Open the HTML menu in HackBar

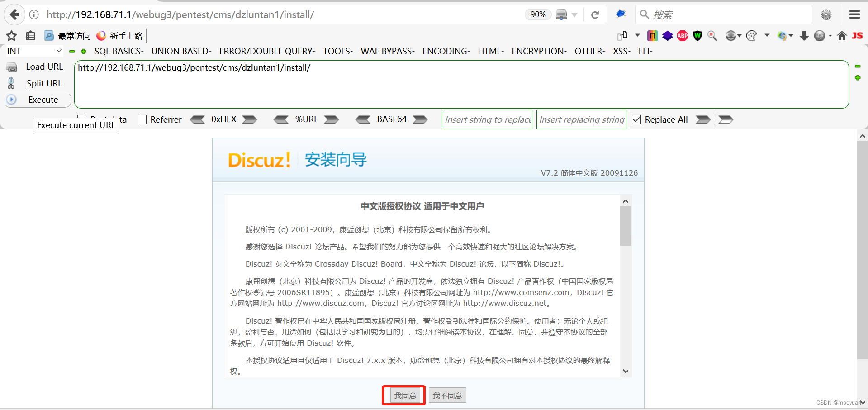click(491, 51)
